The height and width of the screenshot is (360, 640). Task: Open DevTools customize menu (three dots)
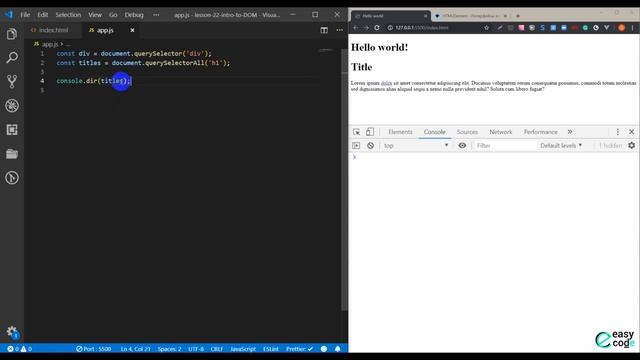618,132
